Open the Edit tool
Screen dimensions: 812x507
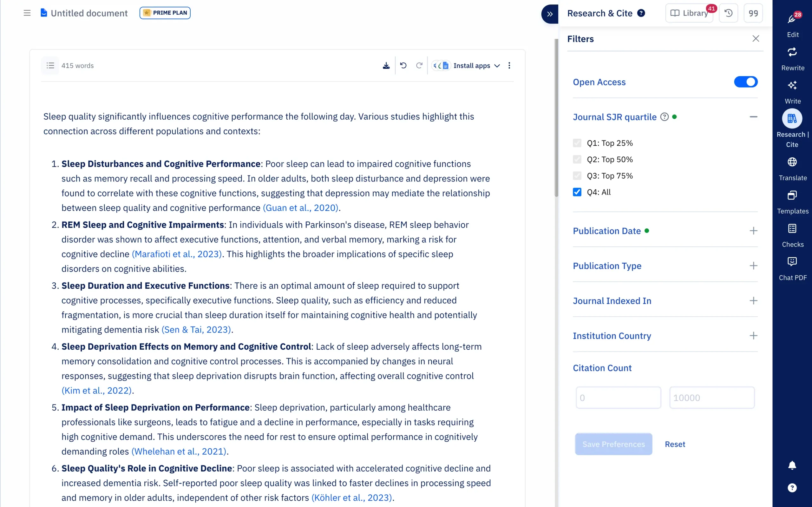(793, 25)
